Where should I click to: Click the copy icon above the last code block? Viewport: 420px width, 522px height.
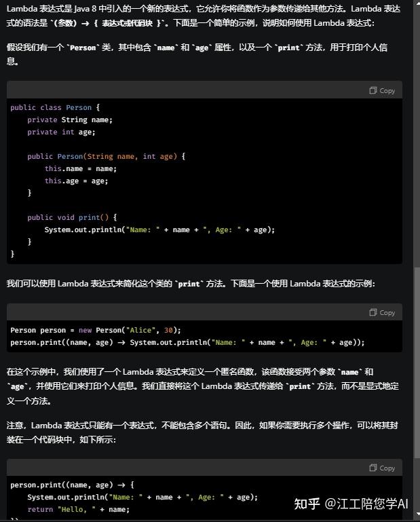click(x=373, y=468)
